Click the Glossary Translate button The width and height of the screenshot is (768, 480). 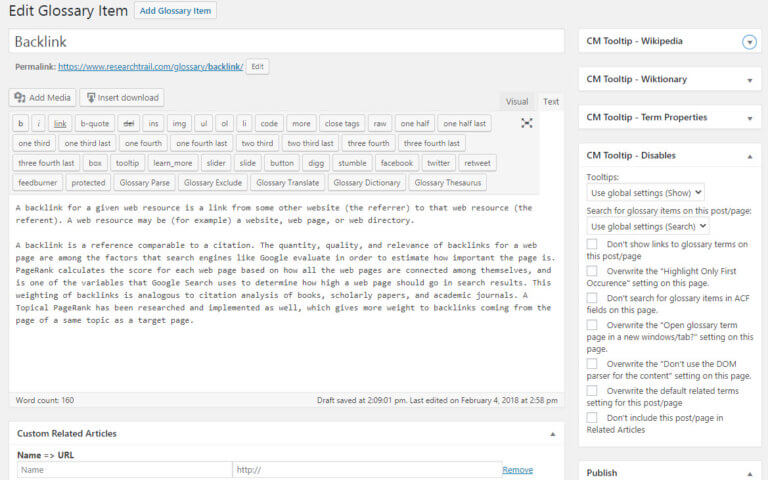pyautogui.click(x=288, y=182)
